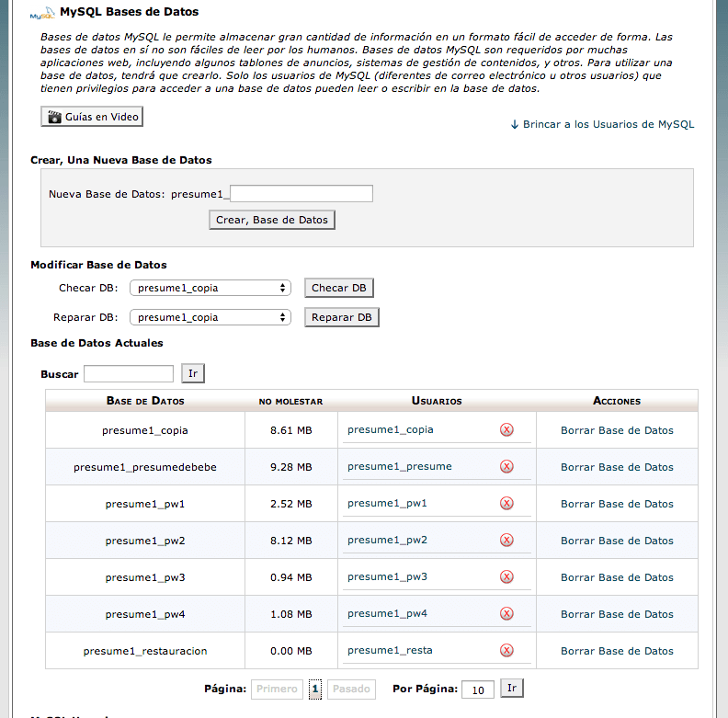Click the No Molestar column header
This screenshot has width=728, height=718.
pos(290,401)
